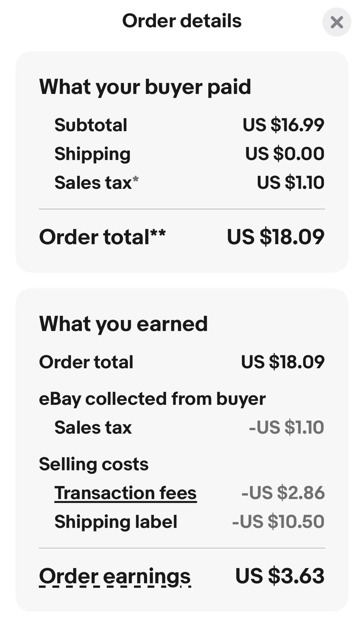The width and height of the screenshot is (364, 627).
Task: Click the Order total label under What you earned
Action: coord(86,362)
